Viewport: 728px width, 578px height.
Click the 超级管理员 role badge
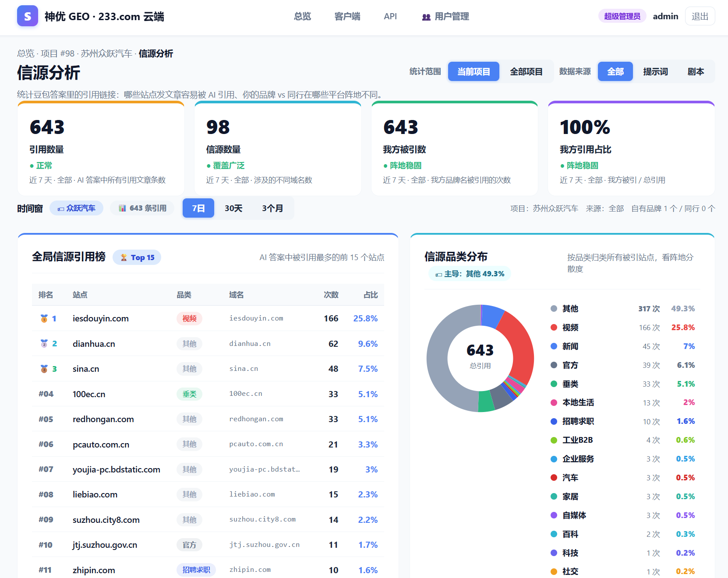coord(622,16)
